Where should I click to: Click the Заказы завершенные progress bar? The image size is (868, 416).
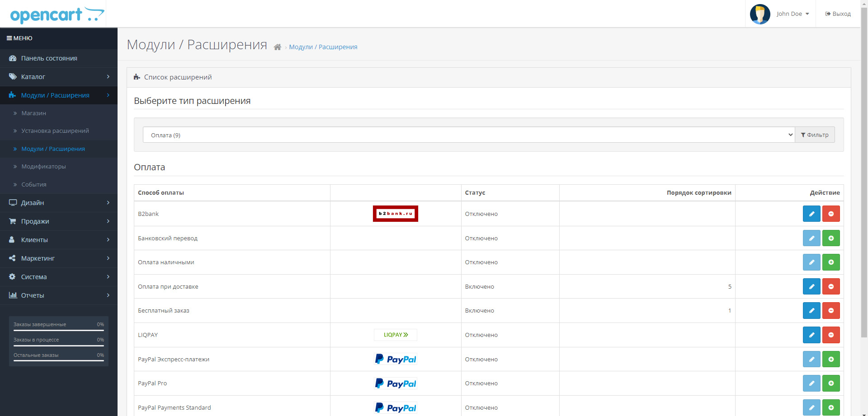(x=59, y=330)
